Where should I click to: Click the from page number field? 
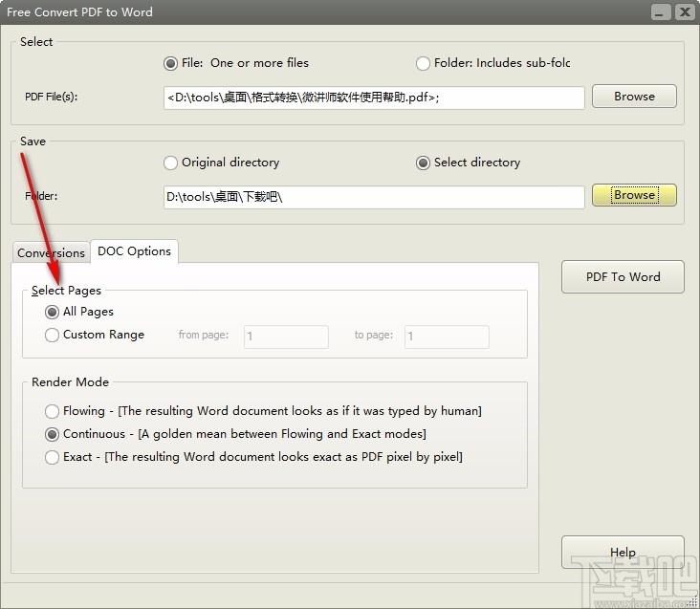coord(286,337)
